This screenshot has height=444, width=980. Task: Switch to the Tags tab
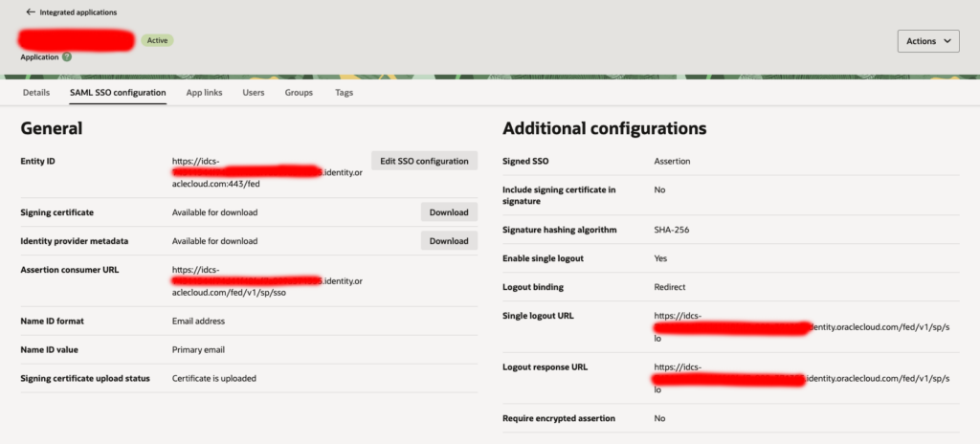coord(344,93)
